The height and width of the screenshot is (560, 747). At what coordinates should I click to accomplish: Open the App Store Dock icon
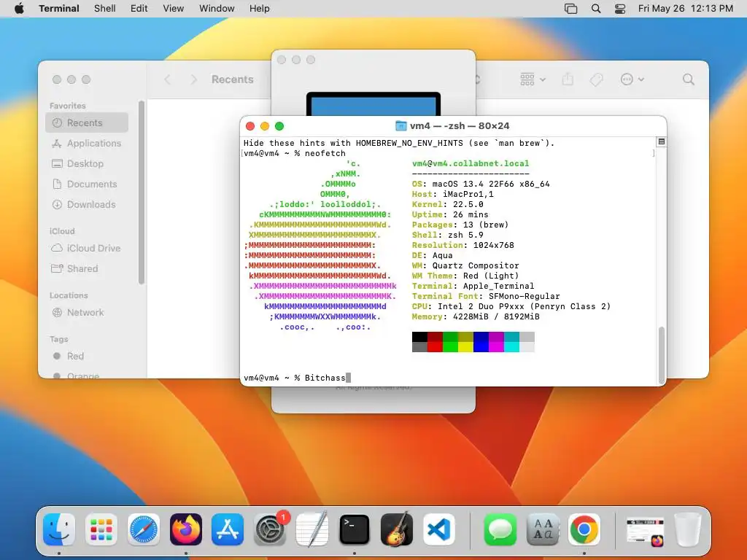228,529
